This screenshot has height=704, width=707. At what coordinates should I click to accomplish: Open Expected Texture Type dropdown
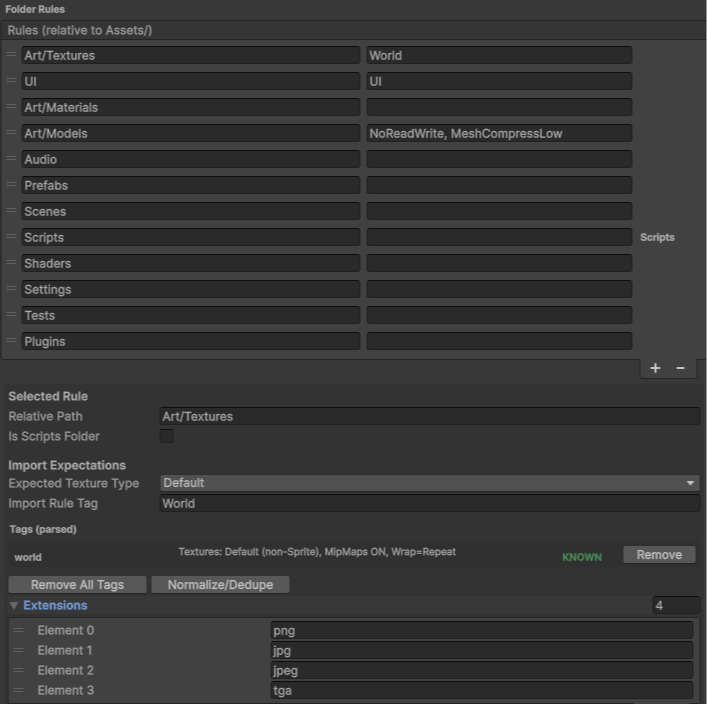coord(430,483)
